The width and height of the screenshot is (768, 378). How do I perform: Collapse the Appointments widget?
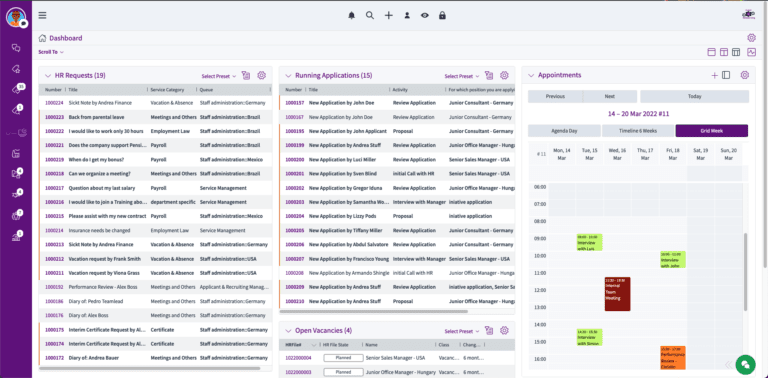[x=530, y=75]
